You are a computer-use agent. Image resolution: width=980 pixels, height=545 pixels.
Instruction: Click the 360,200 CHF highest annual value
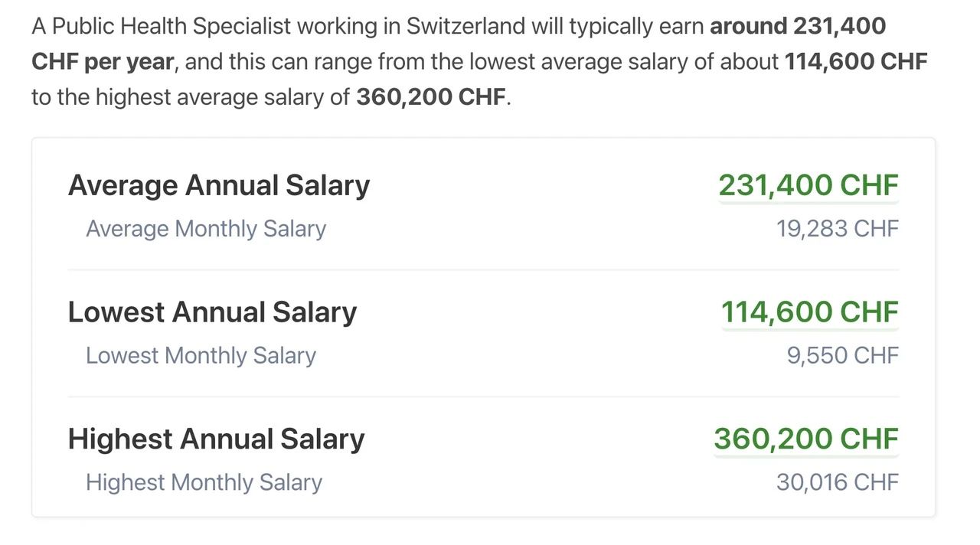pyautogui.click(x=806, y=439)
